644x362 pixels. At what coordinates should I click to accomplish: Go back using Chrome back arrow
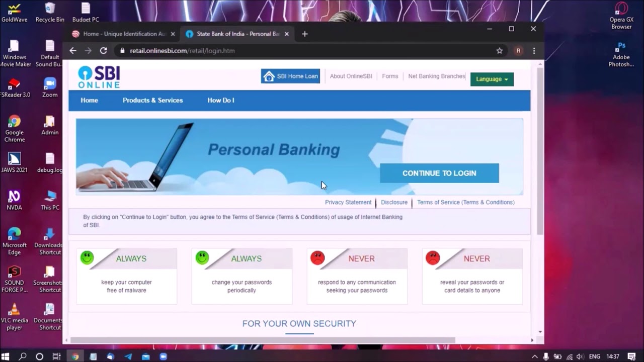(x=73, y=51)
